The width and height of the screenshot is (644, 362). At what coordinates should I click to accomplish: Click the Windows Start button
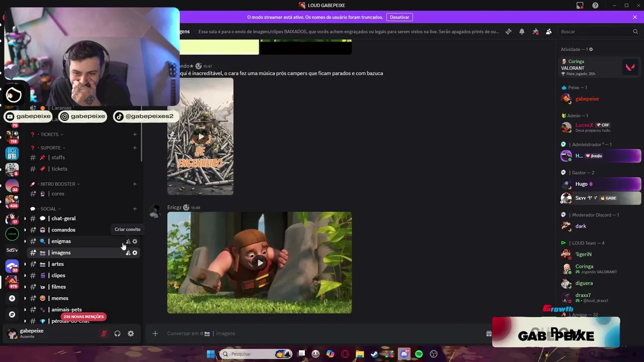click(211, 354)
